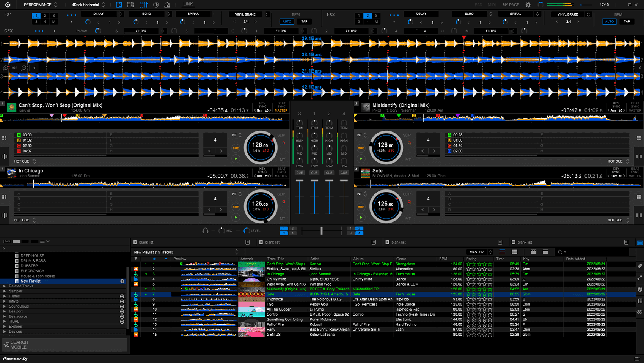Open FX2 VINYL BRAKE dropdown

coord(572,14)
